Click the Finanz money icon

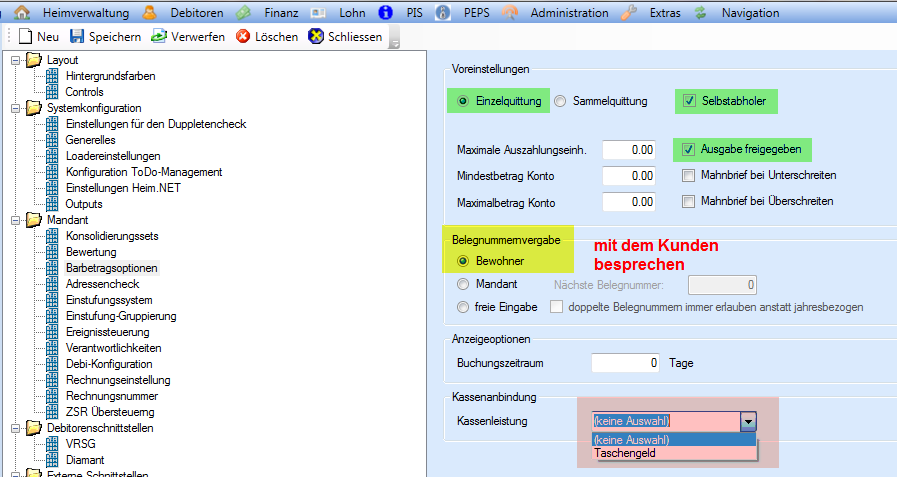click(243, 12)
